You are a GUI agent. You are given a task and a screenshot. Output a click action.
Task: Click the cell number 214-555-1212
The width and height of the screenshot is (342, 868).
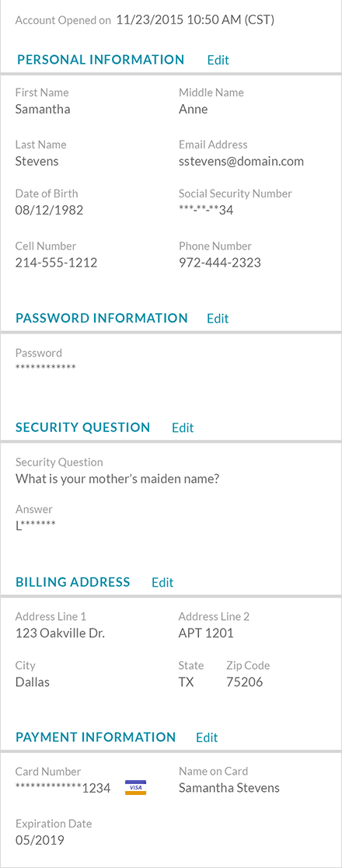56,263
